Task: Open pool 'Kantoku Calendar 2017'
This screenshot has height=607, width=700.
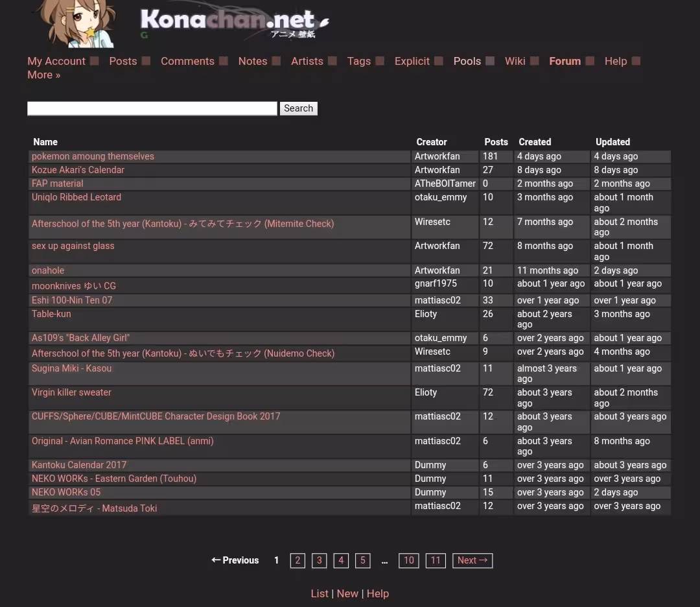Action: coord(79,465)
